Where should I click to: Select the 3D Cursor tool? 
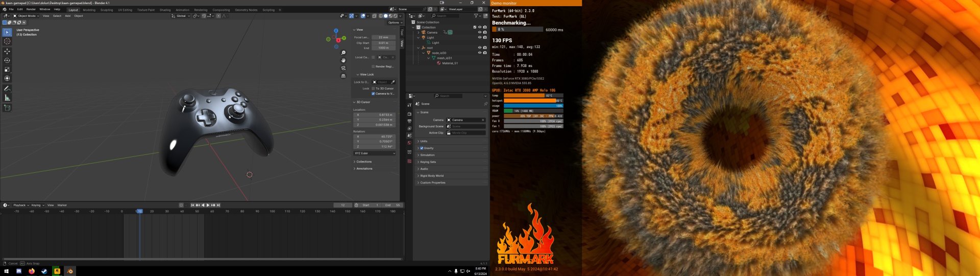point(7,41)
